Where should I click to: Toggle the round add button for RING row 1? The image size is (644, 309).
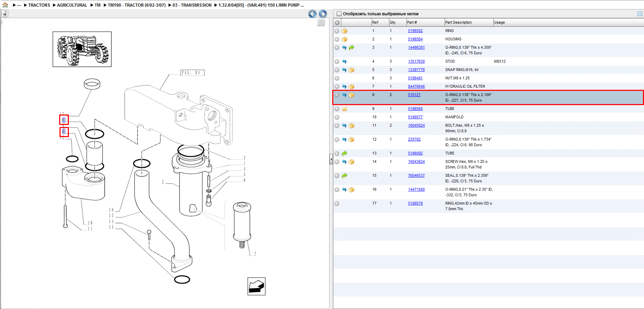[337, 31]
